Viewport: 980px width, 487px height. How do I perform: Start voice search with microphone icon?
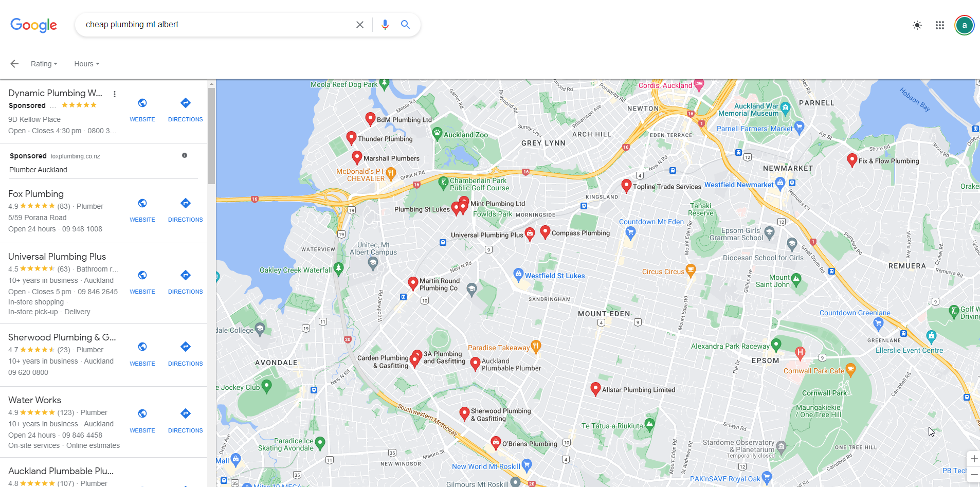coord(385,25)
